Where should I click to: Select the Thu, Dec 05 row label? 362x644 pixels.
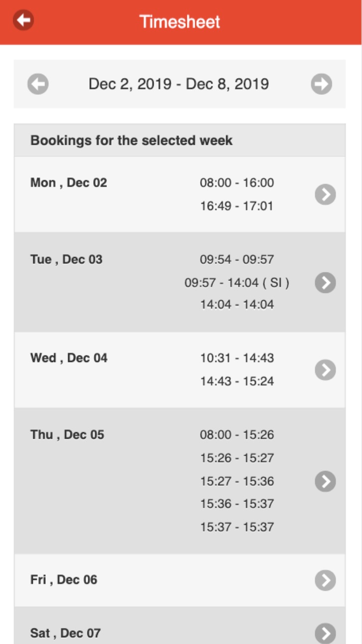67,435
